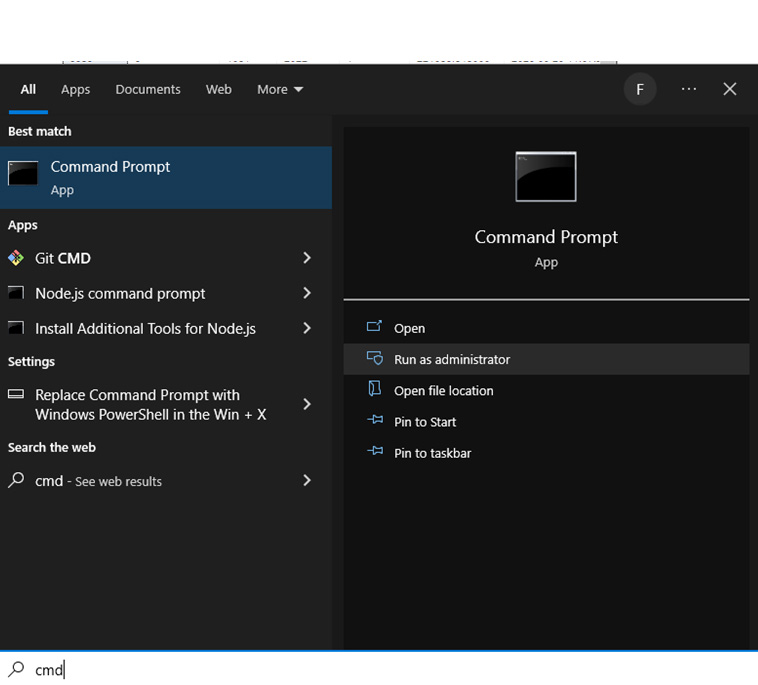Close the search panel with the X
The image size is (758, 685).
(729, 89)
